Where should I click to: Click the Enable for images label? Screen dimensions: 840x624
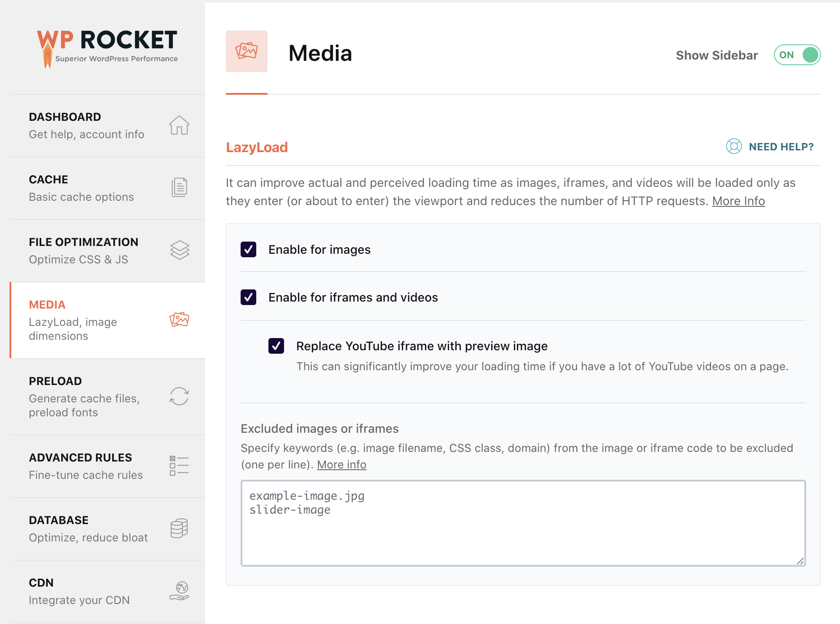tap(319, 249)
